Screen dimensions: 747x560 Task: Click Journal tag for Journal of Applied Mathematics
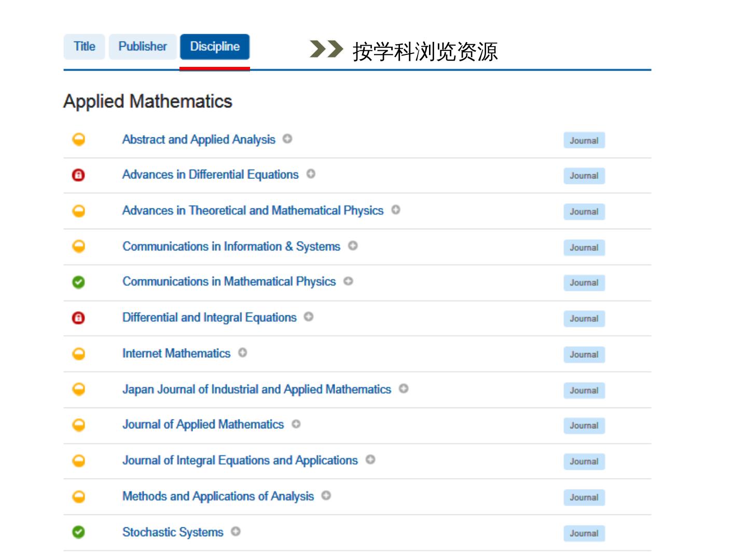point(584,426)
